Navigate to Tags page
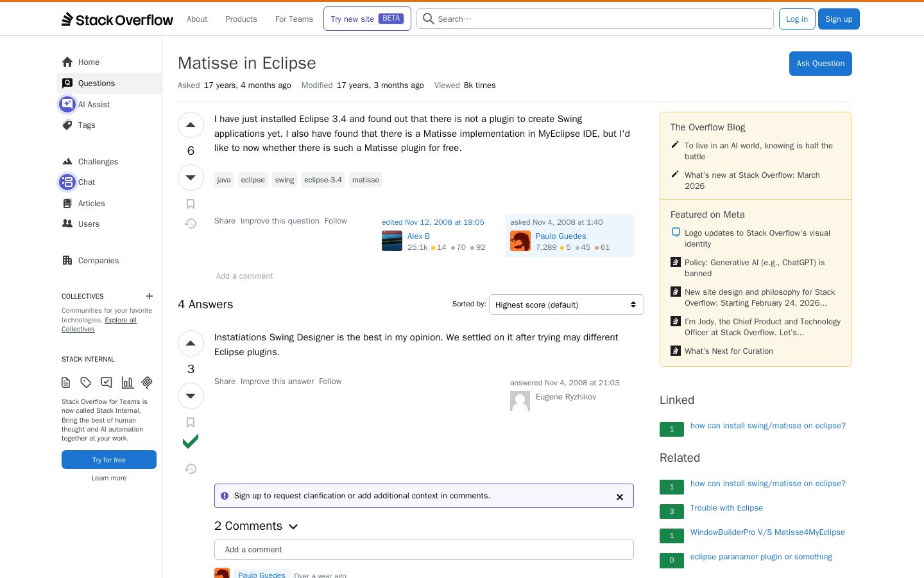 click(x=109, y=125)
